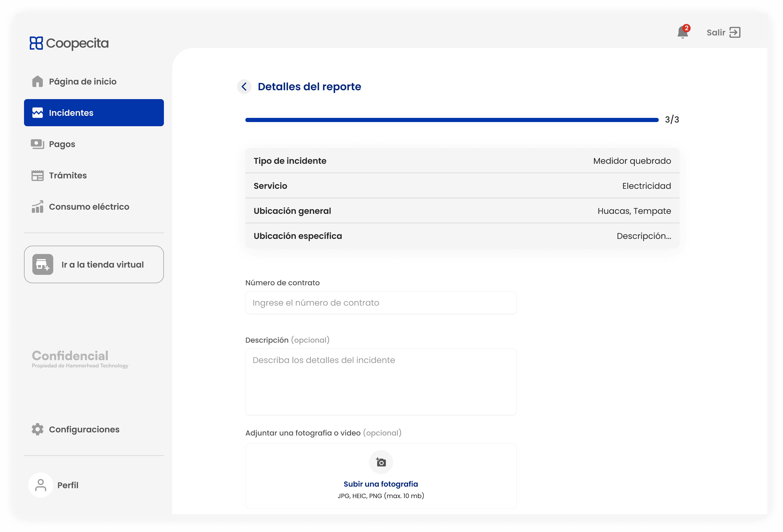Click the home icon beside Página de inicio
Image resolution: width=783 pixels, height=532 pixels.
click(37, 81)
